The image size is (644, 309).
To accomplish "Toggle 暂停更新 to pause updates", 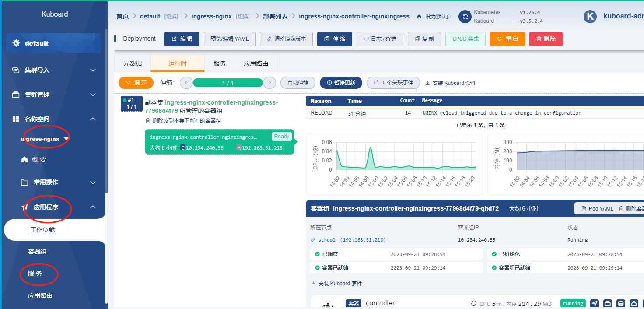I will click(341, 83).
